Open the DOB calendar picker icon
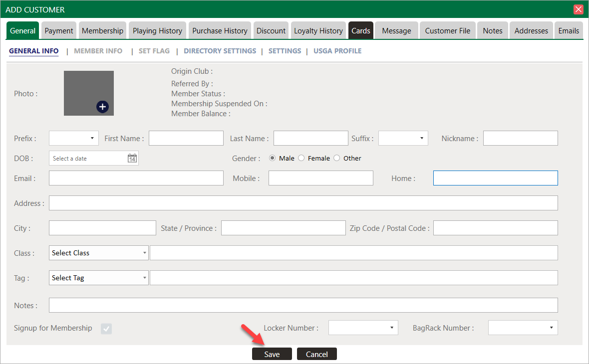This screenshot has width=589, height=364. coord(132,158)
